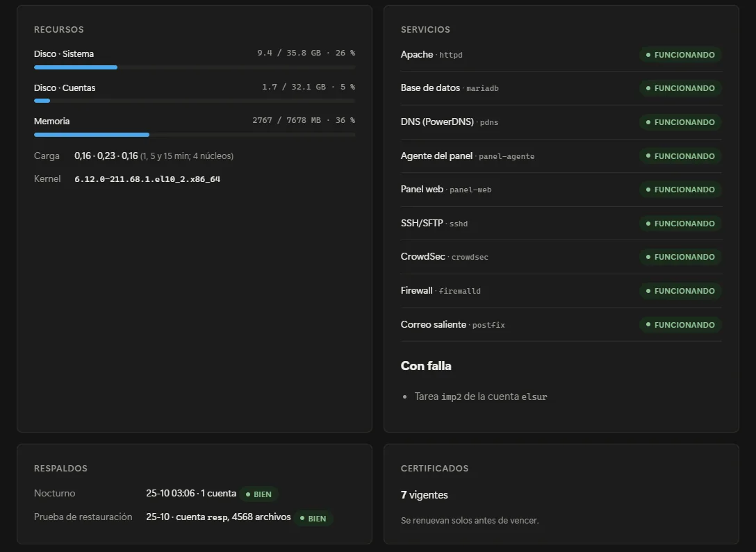Click the Agente del panel FUNCIONANDO badge

pyautogui.click(x=680, y=156)
